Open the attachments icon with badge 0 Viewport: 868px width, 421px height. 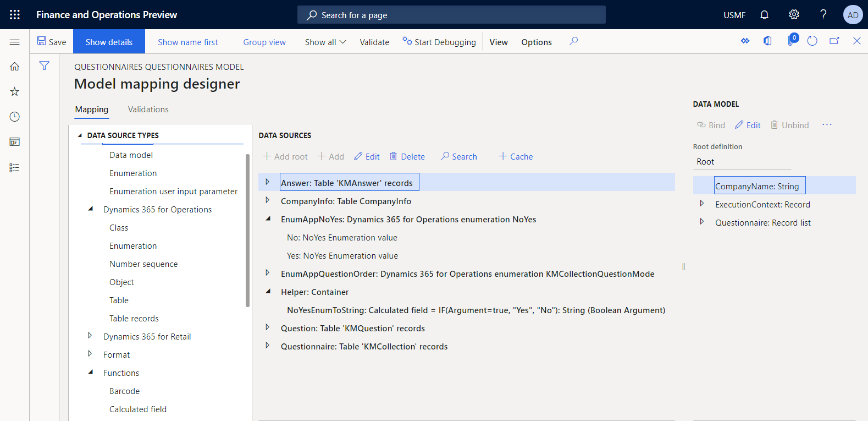pos(792,40)
